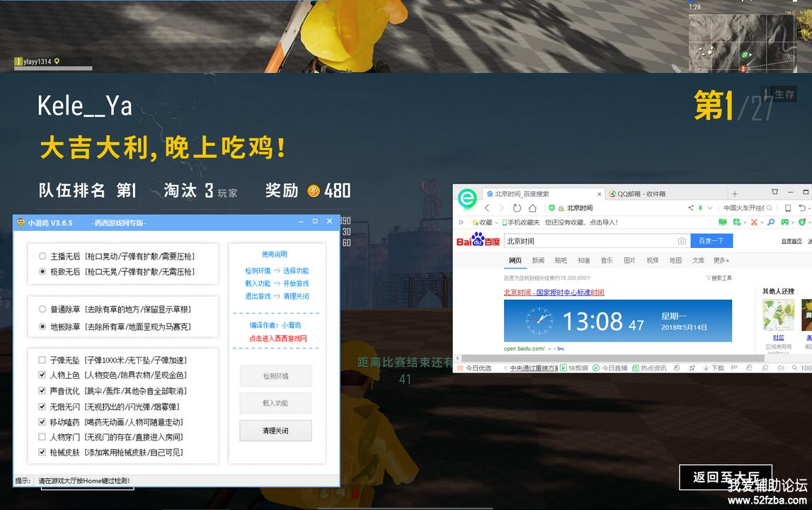This screenshot has height=510, width=812.
Task: Click the red scissors screenshot icon
Action: pos(754,222)
